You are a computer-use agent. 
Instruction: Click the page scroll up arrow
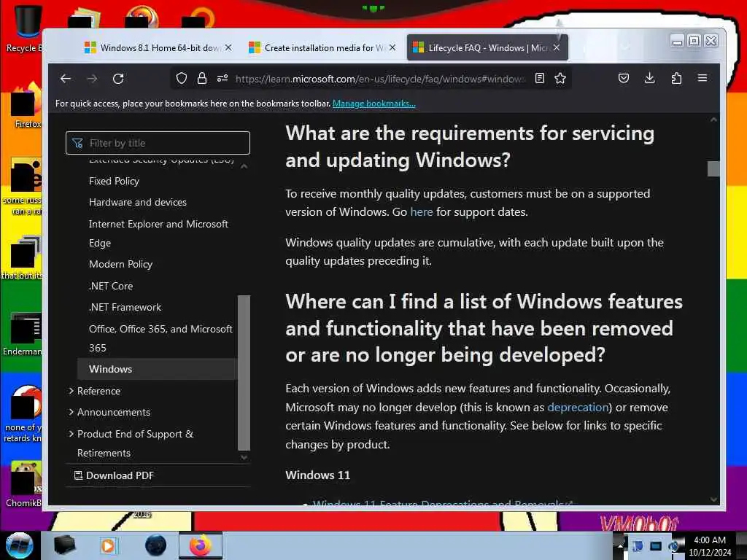coord(713,120)
